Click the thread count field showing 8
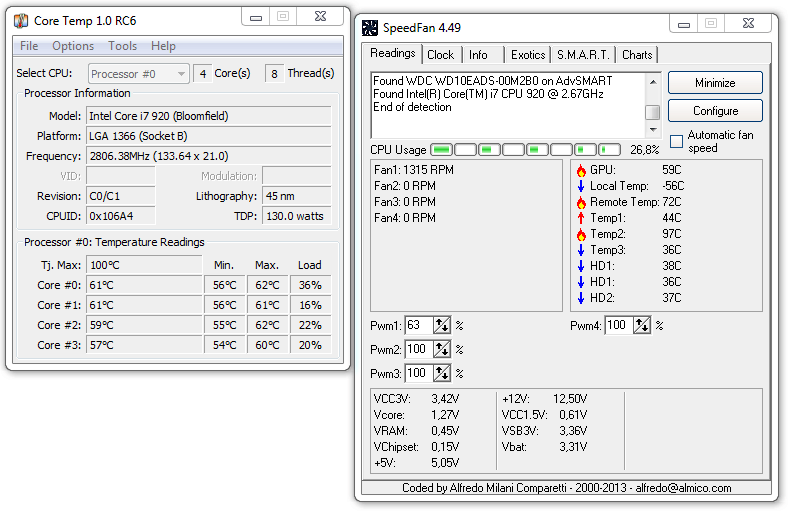Image resolution: width=792 pixels, height=513 pixels. click(x=274, y=74)
